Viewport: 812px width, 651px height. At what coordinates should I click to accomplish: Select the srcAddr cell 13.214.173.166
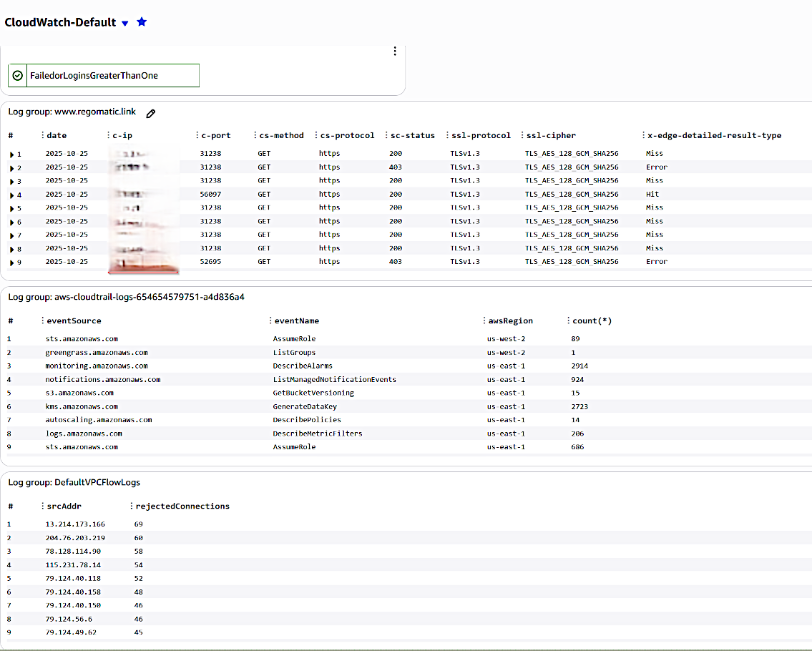[75, 524]
